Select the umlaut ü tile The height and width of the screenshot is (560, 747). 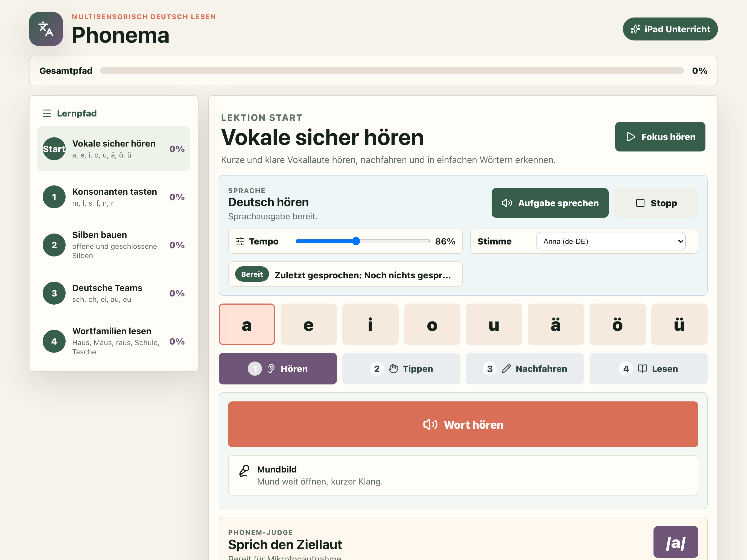tap(679, 324)
